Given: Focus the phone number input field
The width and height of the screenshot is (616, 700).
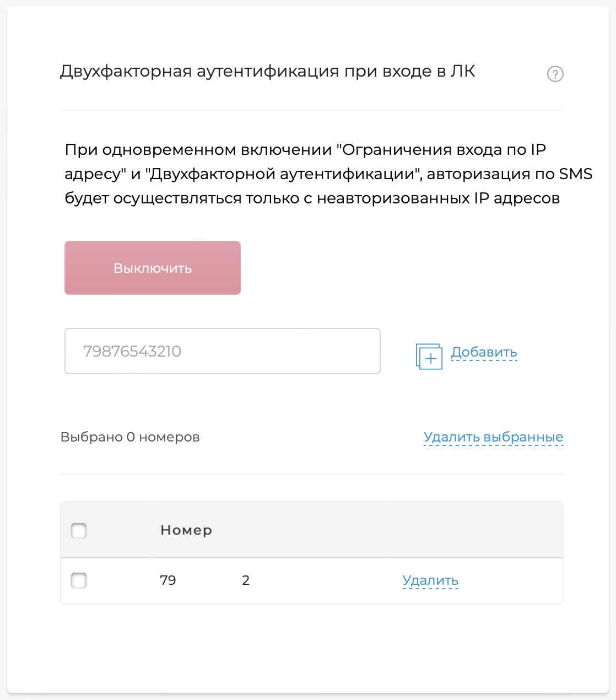Looking at the screenshot, I should [222, 351].
